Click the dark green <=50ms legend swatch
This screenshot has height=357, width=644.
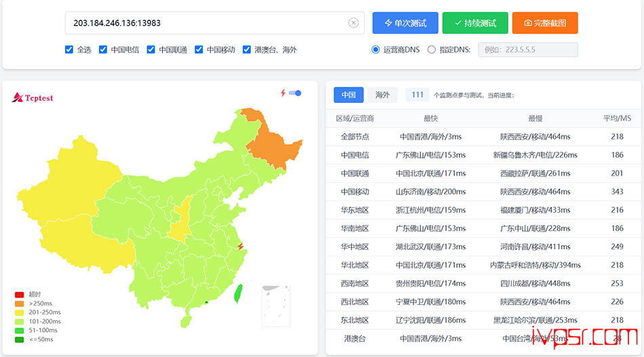point(19,340)
